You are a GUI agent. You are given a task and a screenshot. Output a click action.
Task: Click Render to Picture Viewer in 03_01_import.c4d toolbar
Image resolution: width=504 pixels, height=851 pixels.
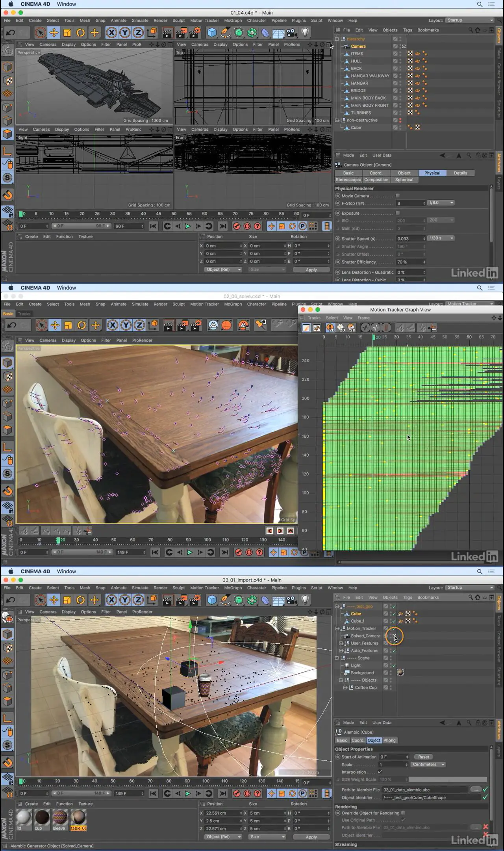click(x=181, y=600)
